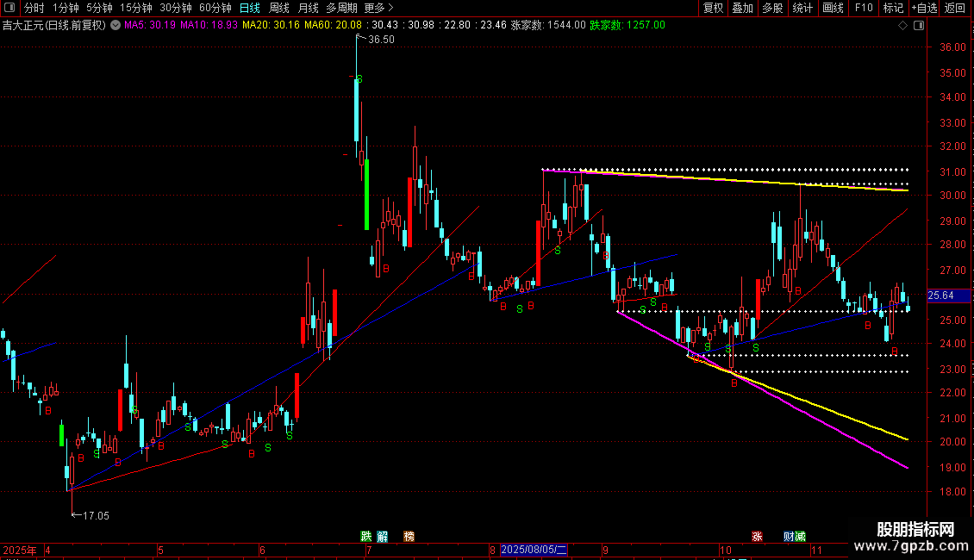Screen dimensions: 974x560
Task: Switch to 月线 monthly chart
Action: pyautogui.click(x=308, y=8)
